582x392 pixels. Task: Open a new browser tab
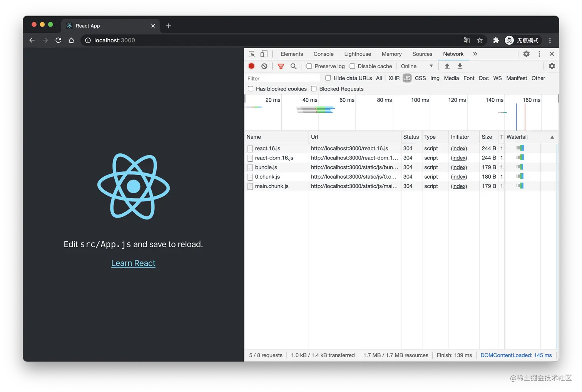click(169, 26)
